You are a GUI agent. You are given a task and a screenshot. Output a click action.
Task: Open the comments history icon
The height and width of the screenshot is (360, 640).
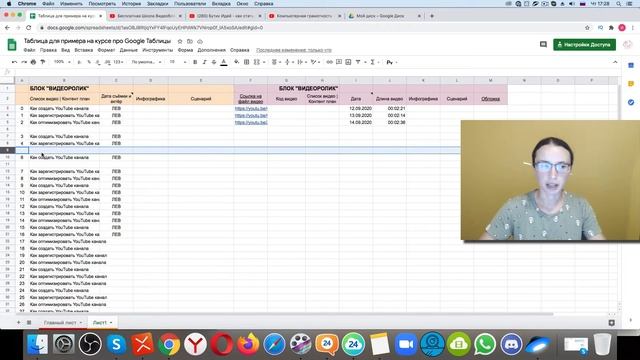tap(543, 44)
